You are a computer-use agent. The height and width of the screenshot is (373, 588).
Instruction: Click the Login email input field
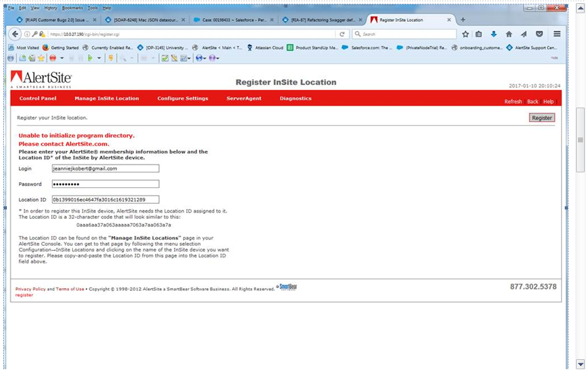click(x=106, y=169)
